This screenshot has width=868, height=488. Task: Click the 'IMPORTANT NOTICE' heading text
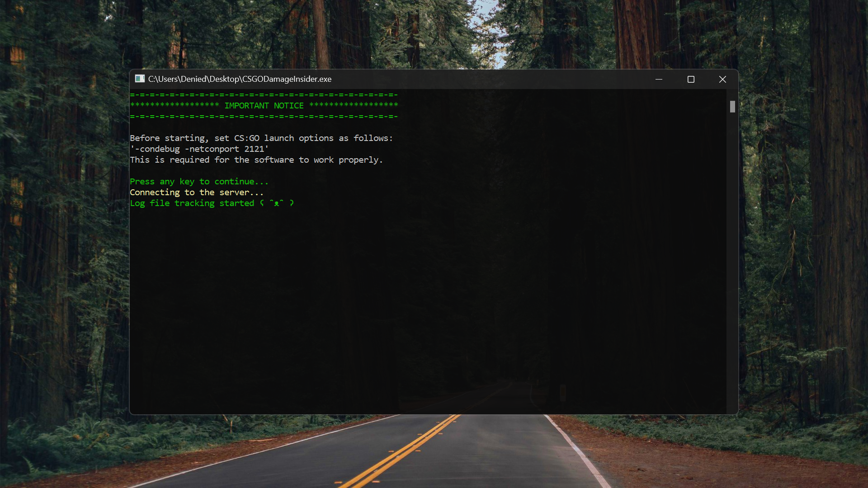pyautogui.click(x=264, y=106)
